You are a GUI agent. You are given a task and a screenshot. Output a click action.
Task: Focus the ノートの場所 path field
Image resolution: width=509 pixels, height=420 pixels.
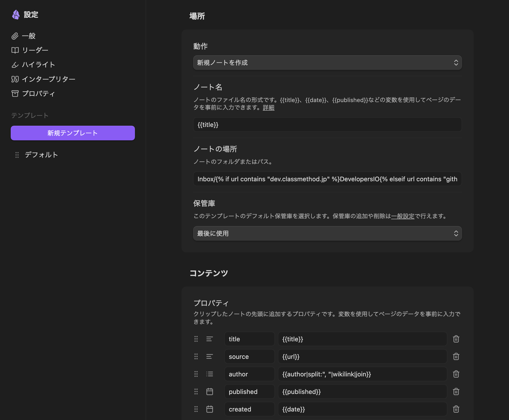pos(327,179)
